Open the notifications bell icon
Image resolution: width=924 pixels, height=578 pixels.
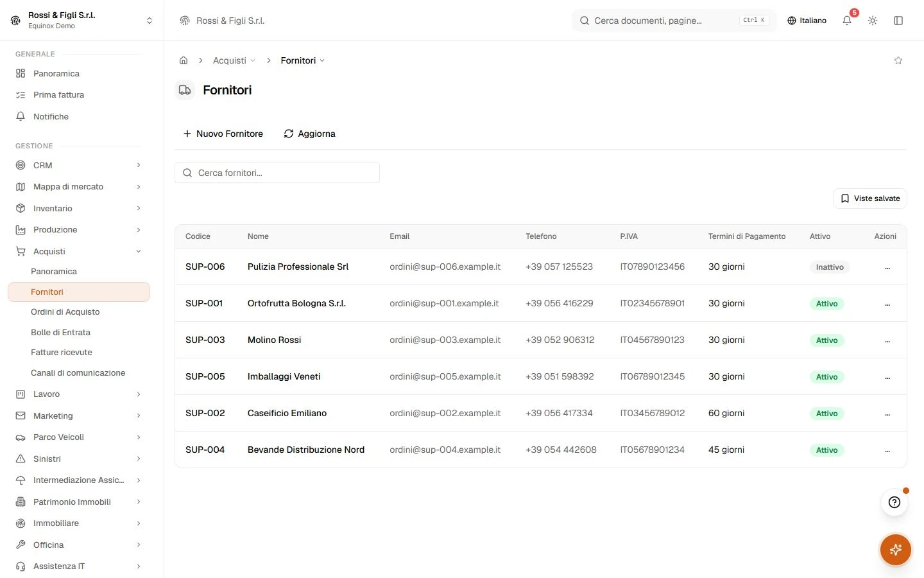pos(847,21)
